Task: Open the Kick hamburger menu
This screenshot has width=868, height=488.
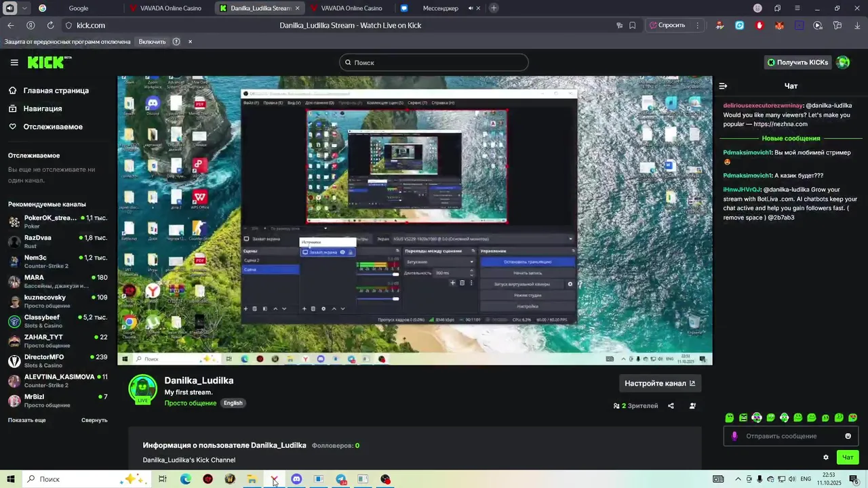Action: (x=14, y=62)
